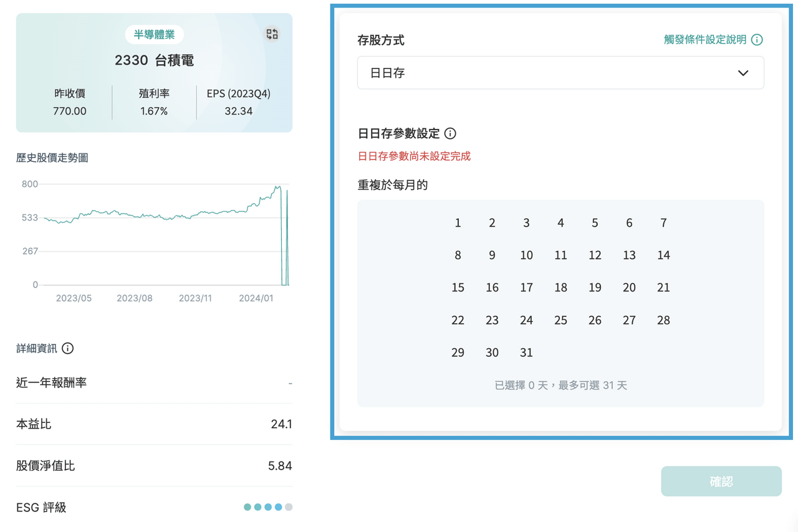Toggle day 16 in the date grid
This screenshot has height=532, width=798.
pyautogui.click(x=493, y=288)
